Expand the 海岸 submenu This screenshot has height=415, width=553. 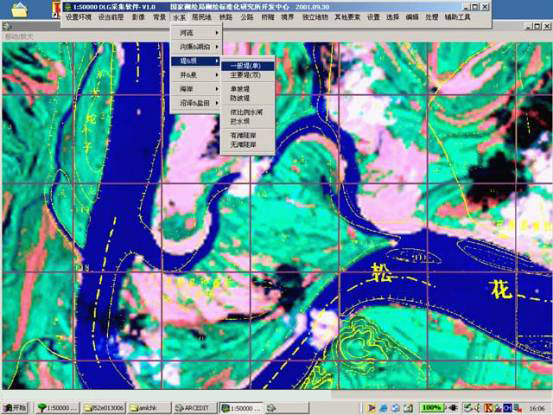(196, 89)
